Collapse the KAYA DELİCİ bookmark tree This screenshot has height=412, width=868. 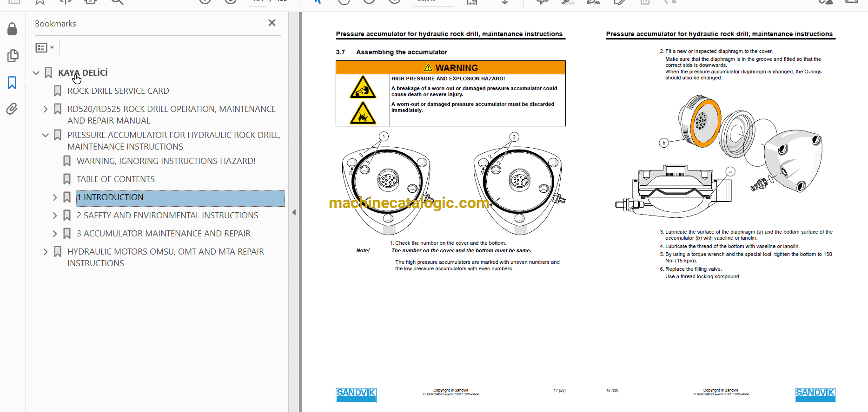pyautogui.click(x=36, y=73)
